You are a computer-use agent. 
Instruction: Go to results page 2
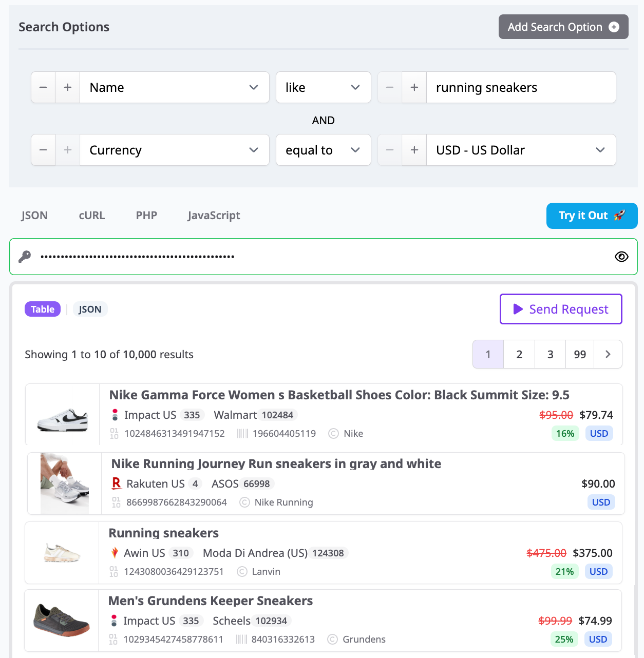(519, 354)
